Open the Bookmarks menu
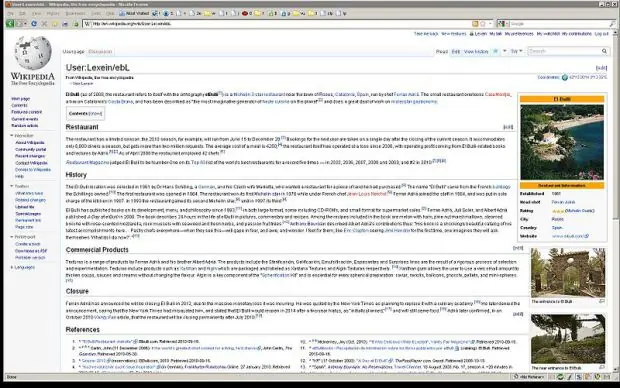620x388 pixels. coord(75,13)
